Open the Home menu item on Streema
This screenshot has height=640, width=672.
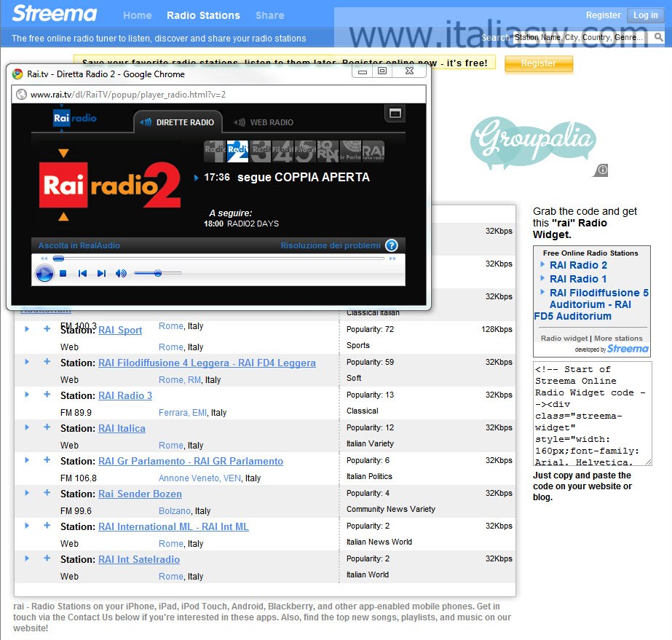[x=137, y=15]
